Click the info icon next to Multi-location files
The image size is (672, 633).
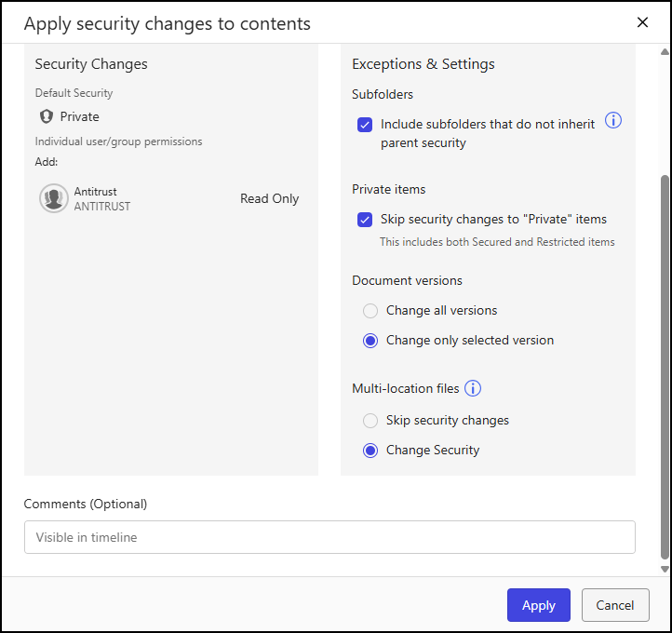point(473,388)
